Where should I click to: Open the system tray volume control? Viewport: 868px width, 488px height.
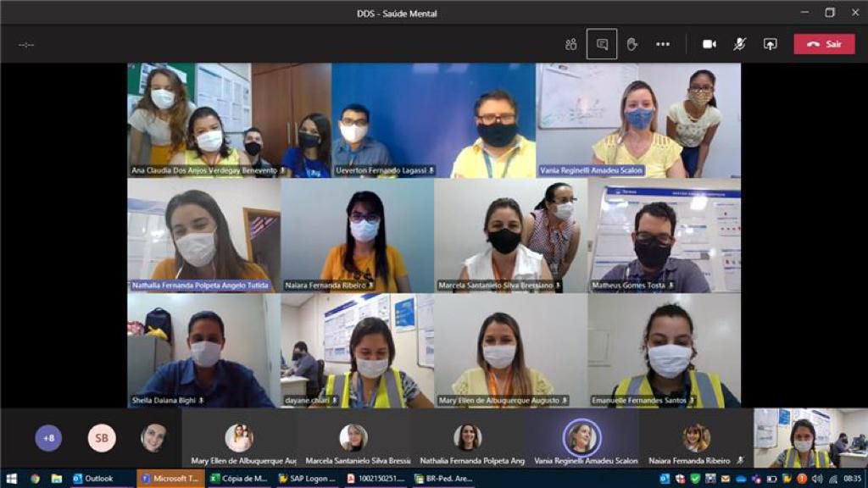pyautogui.click(x=816, y=479)
